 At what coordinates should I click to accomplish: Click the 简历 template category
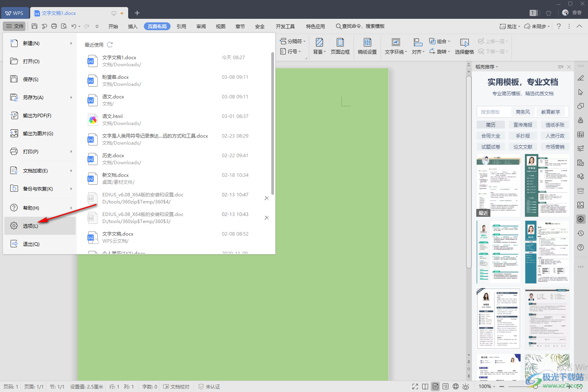pyautogui.click(x=491, y=125)
